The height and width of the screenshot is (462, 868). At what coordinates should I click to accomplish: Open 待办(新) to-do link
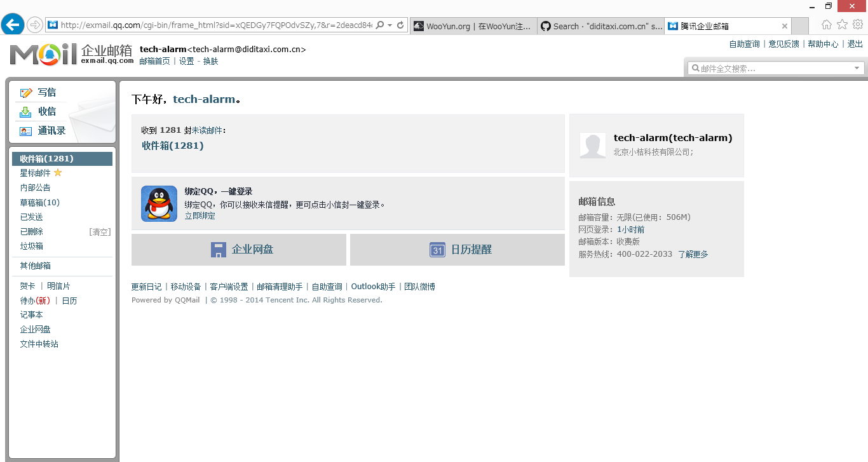click(x=35, y=301)
